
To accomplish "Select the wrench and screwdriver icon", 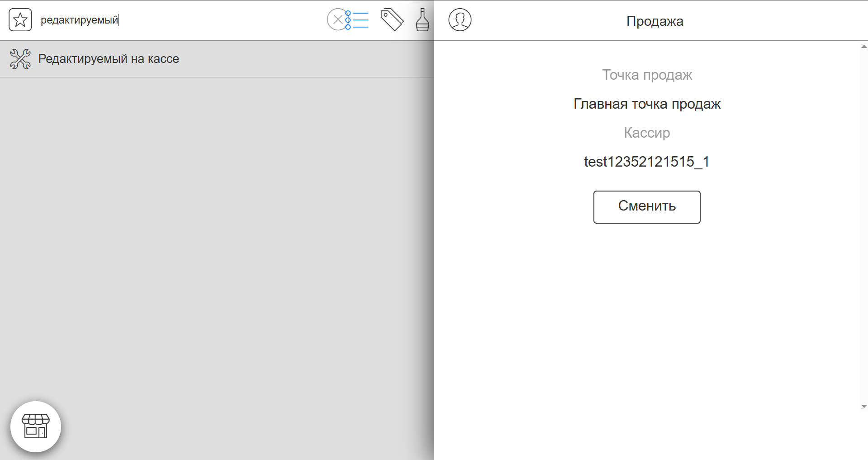I will point(20,59).
